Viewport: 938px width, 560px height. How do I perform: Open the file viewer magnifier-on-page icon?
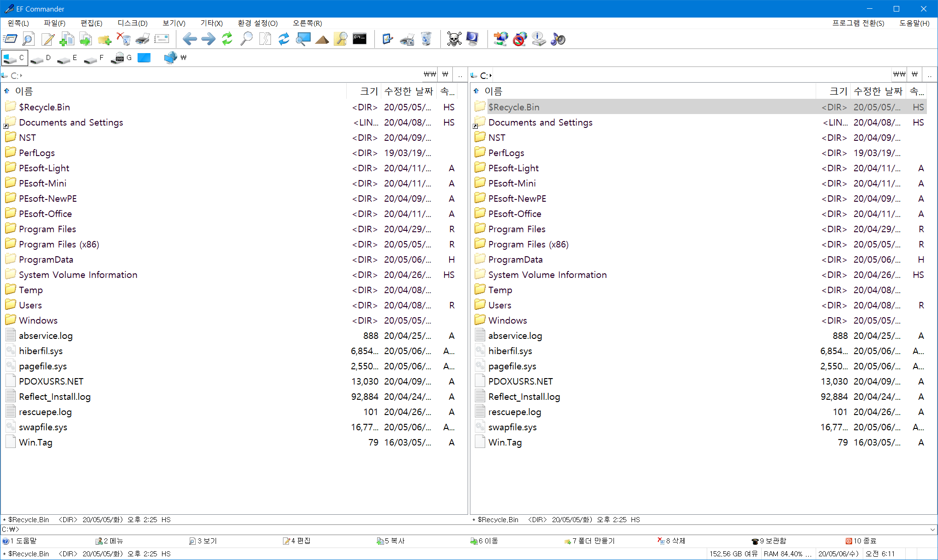tap(28, 39)
